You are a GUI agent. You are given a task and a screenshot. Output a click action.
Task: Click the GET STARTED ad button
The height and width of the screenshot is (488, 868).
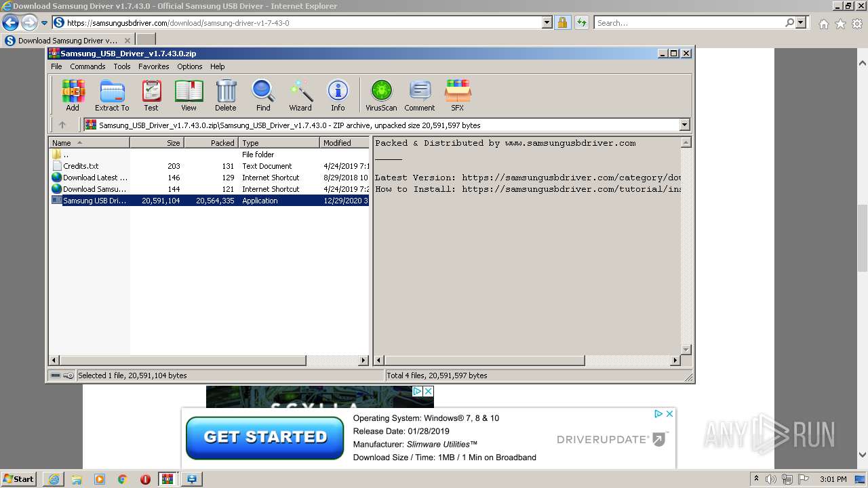265,437
